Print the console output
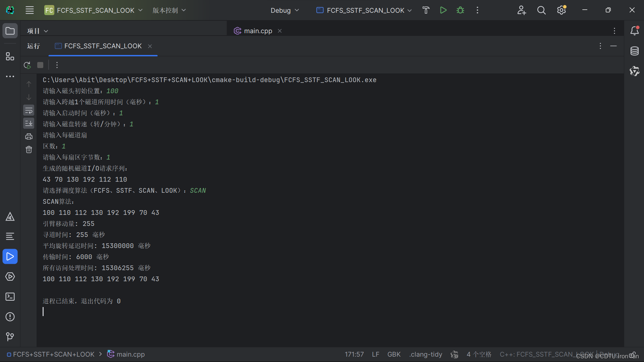 29,136
